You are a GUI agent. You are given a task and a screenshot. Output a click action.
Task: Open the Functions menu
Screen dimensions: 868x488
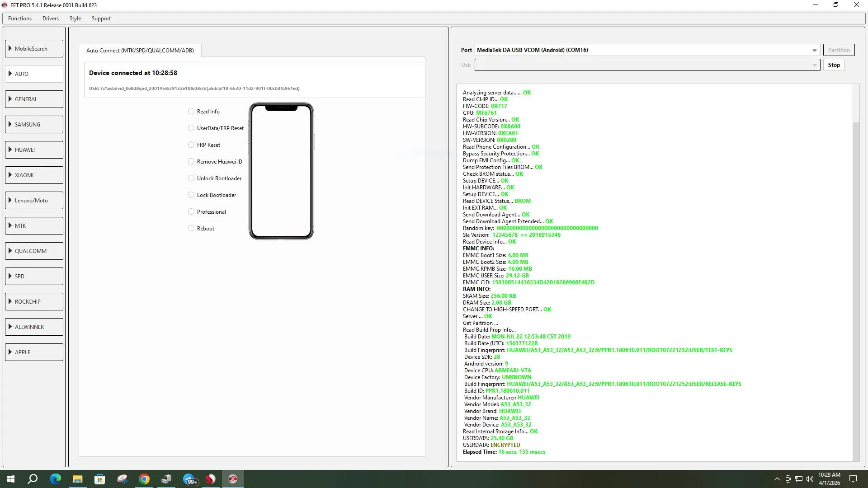(x=20, y=19)
